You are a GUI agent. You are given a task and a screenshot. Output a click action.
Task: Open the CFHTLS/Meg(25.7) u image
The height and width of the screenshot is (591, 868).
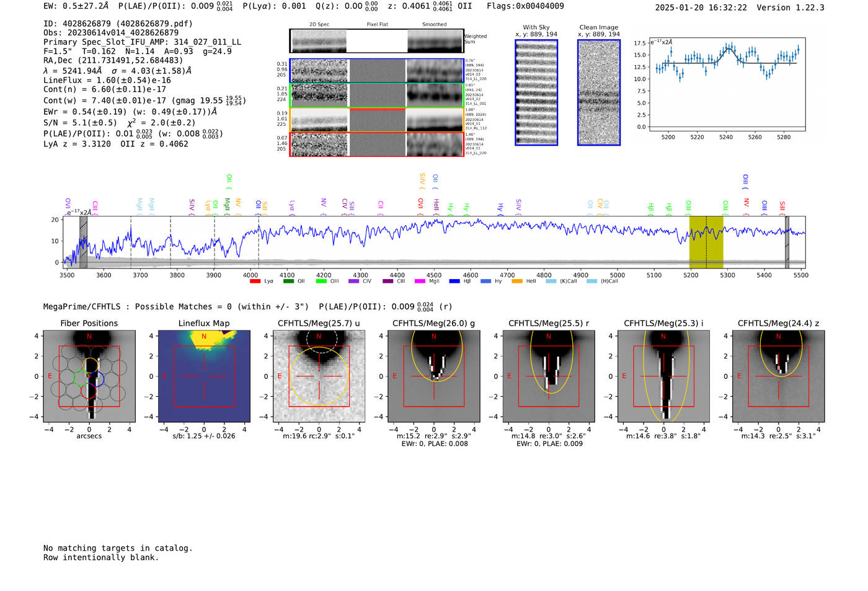[x=319, y=376]
